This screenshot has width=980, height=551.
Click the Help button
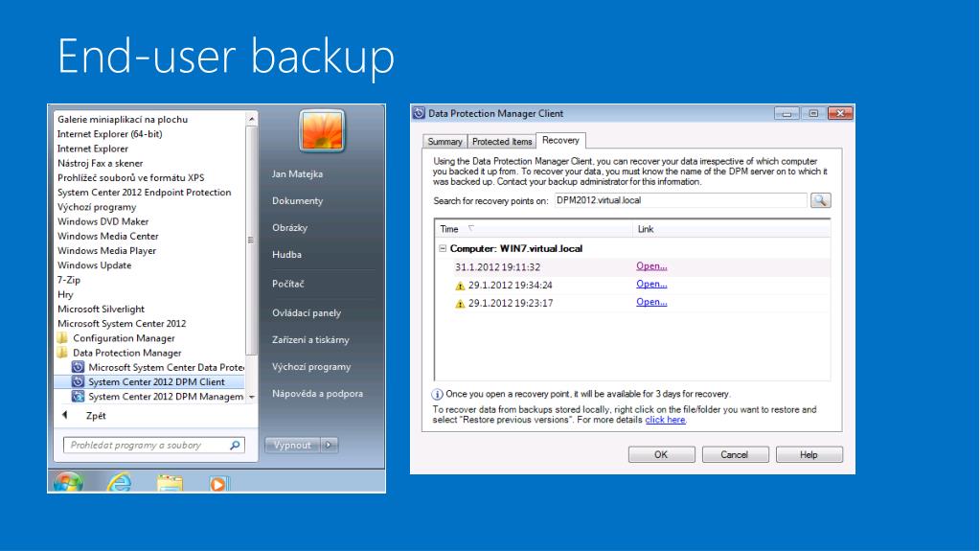click(x=809, y=454)
